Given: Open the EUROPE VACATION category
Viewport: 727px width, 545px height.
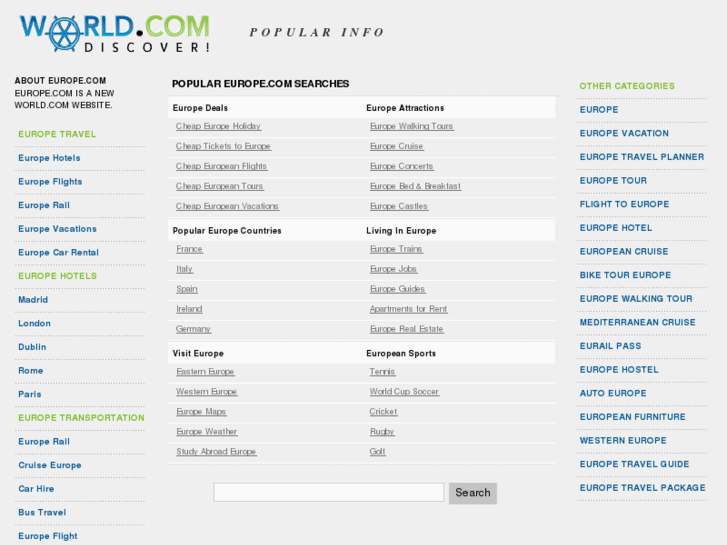Looking at the screenshot, I should [624, 134].
